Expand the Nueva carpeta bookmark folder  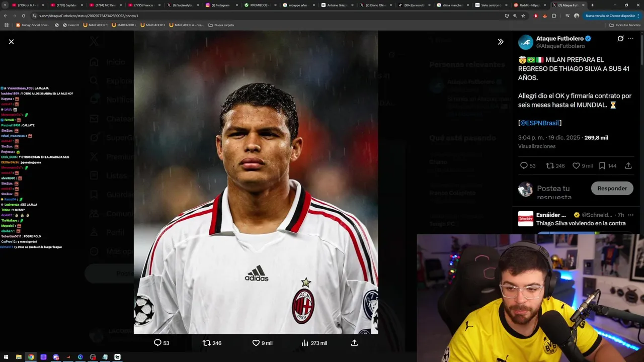(221, 25)
